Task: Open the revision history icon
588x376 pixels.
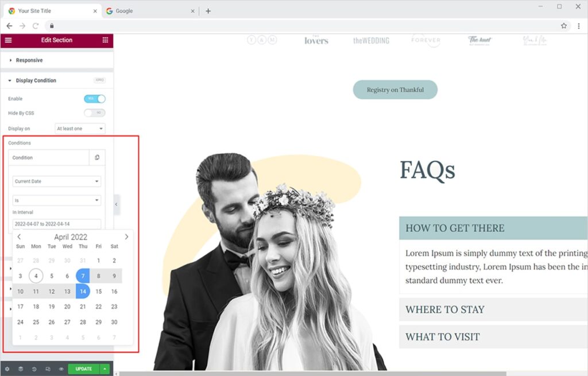Action: pos(34,369)
